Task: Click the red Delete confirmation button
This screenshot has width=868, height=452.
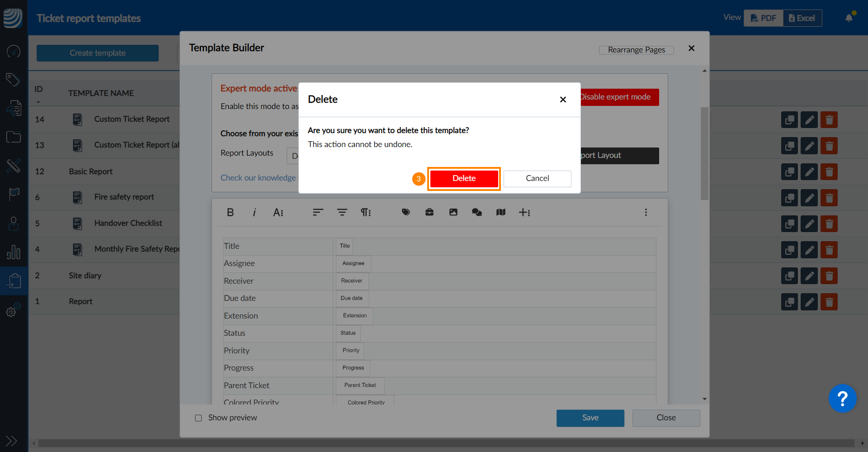Action: tap(464, 179)
